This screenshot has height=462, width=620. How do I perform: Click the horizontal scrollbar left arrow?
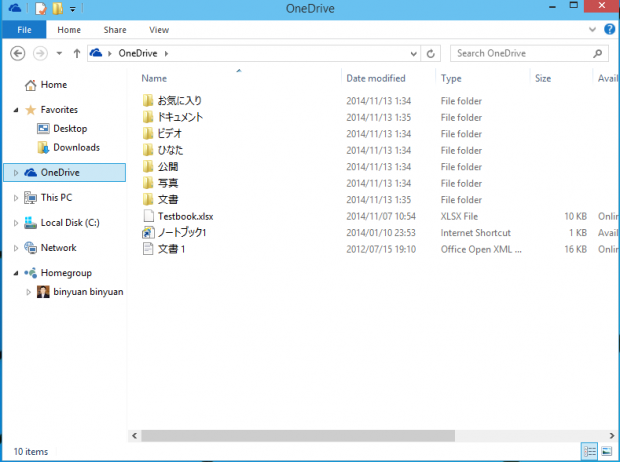(134, 436)
